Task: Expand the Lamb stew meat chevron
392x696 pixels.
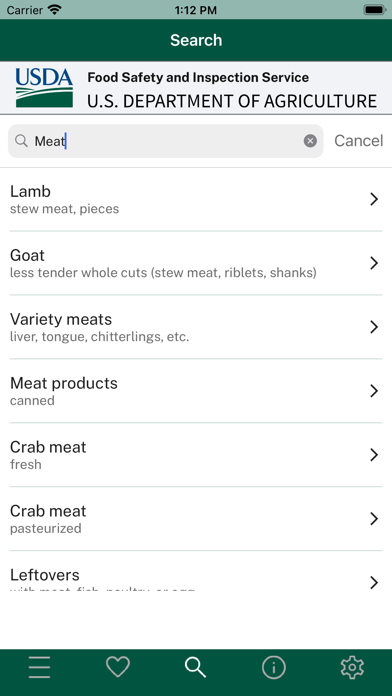Action: (374, 199)
